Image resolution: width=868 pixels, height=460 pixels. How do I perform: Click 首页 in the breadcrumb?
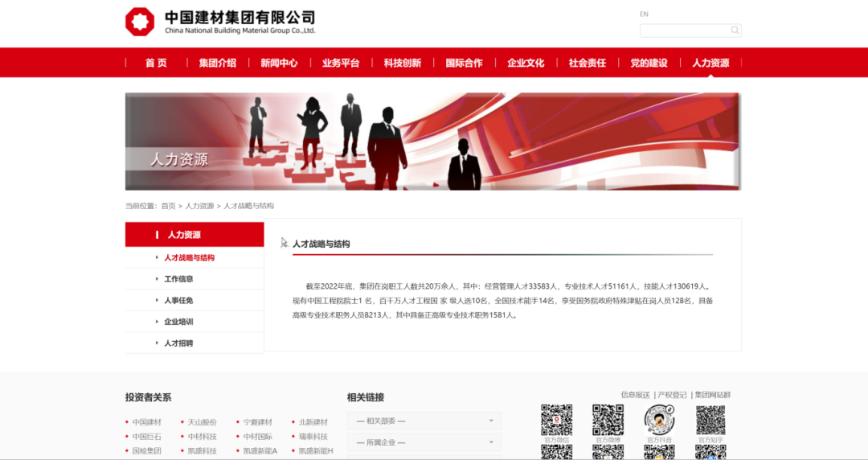point(168,206)
